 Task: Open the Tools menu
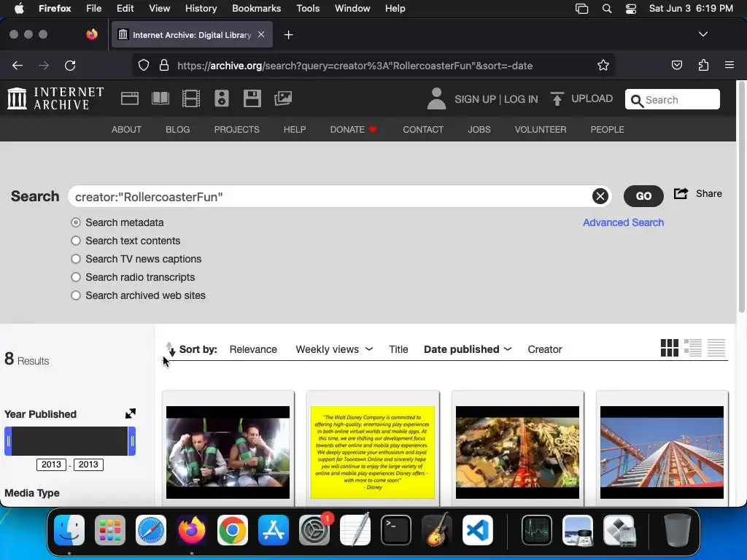tap(308, 9)
